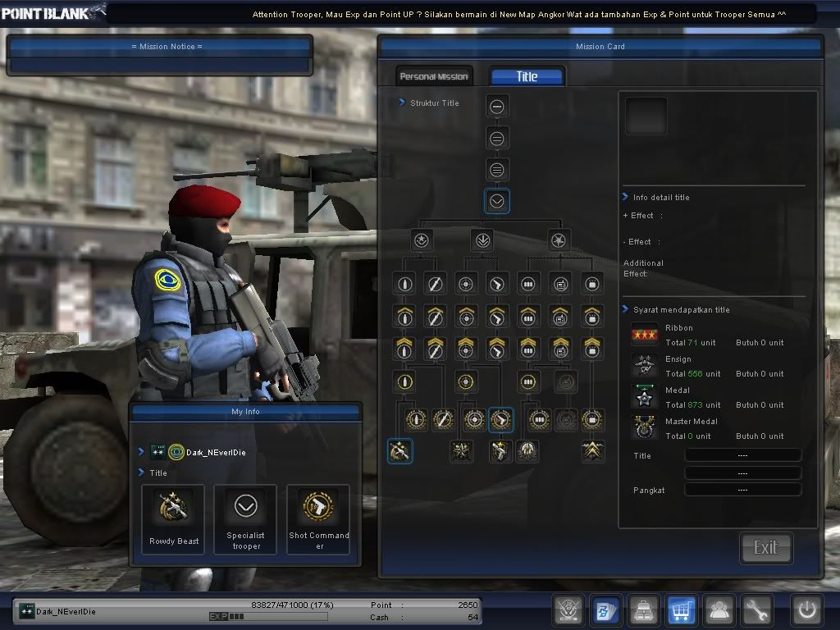Select the pistol-on-shield emblem title

[500, 451]
